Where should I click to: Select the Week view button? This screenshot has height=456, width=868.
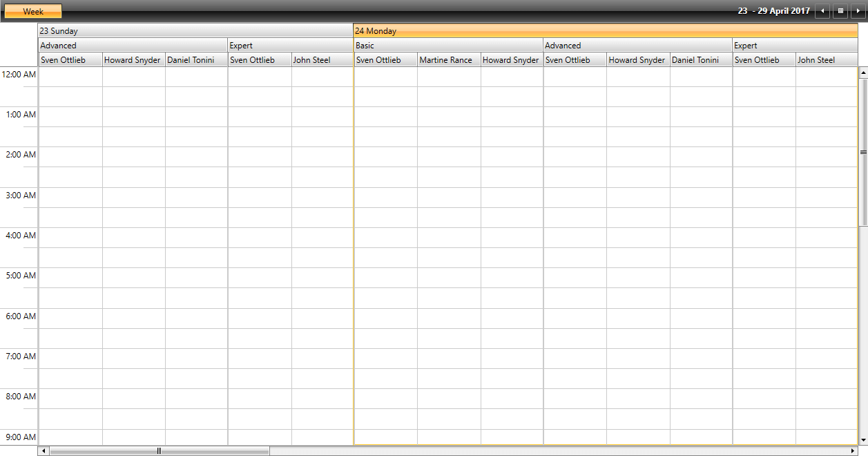pos(32,10)
